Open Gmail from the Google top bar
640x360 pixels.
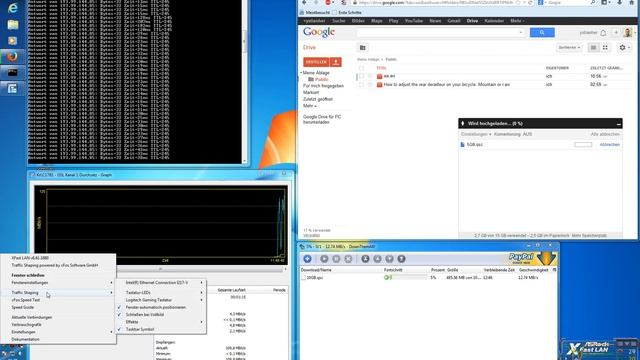[453, 20]
